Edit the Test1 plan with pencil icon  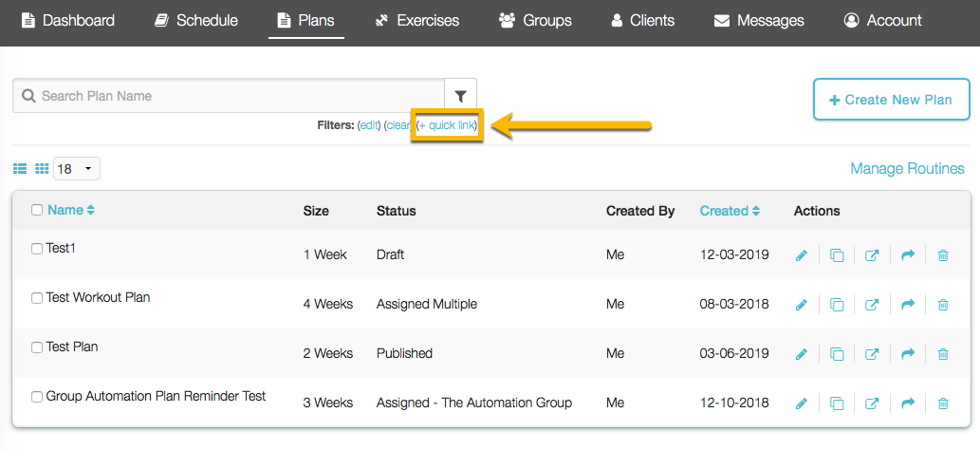pyautogui.click(x=802, y=255)
